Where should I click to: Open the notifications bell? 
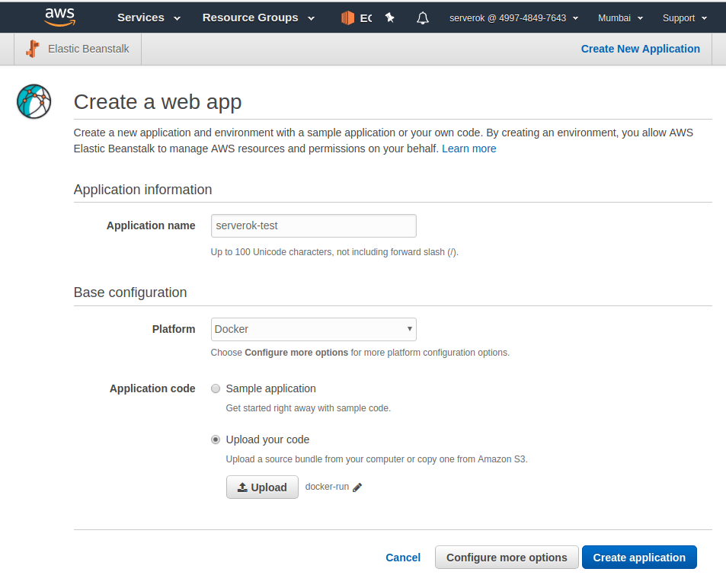(x=423, y=18)
